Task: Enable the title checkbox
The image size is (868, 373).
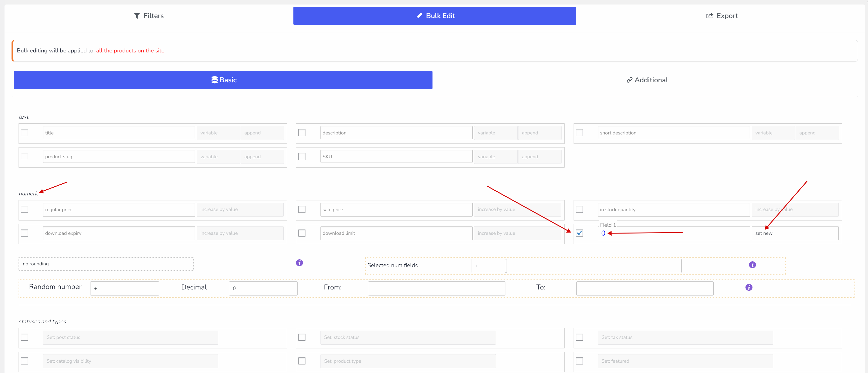Action: click(25, 133)
